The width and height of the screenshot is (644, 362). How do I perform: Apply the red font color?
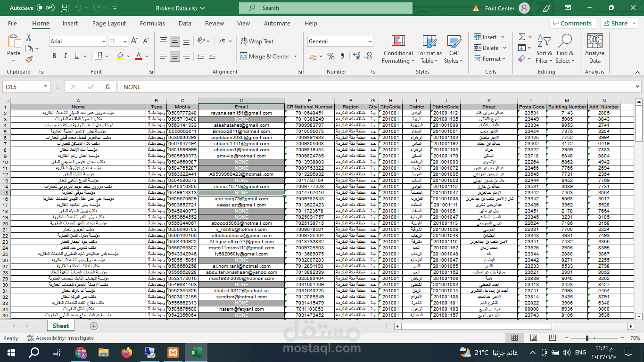click(139, 56)
